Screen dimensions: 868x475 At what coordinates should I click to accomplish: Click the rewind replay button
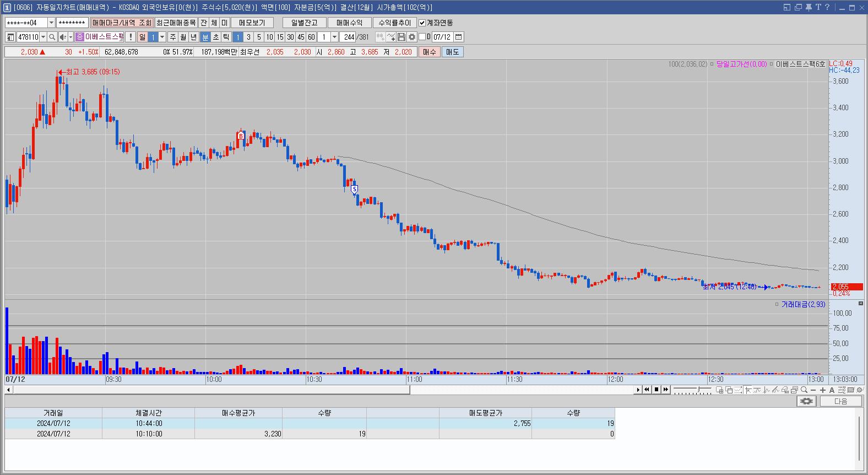647,390
